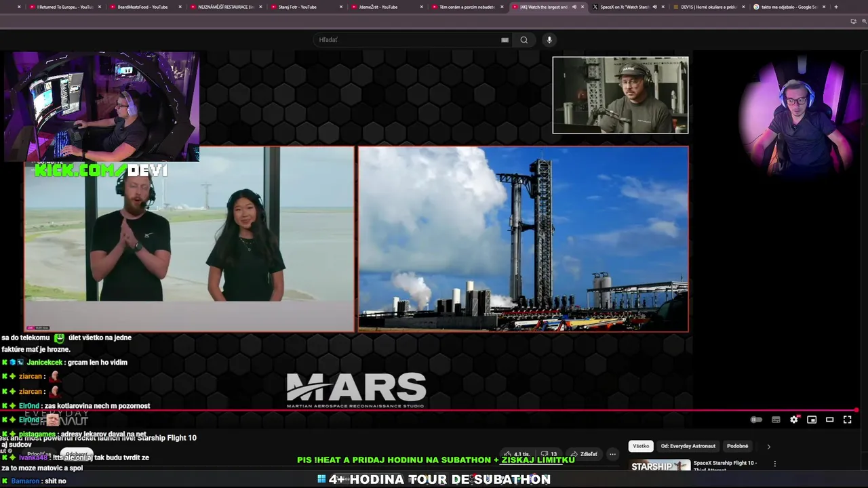
Task: Click the 'Hľadať' search input field
Action: tap(407, 40)
